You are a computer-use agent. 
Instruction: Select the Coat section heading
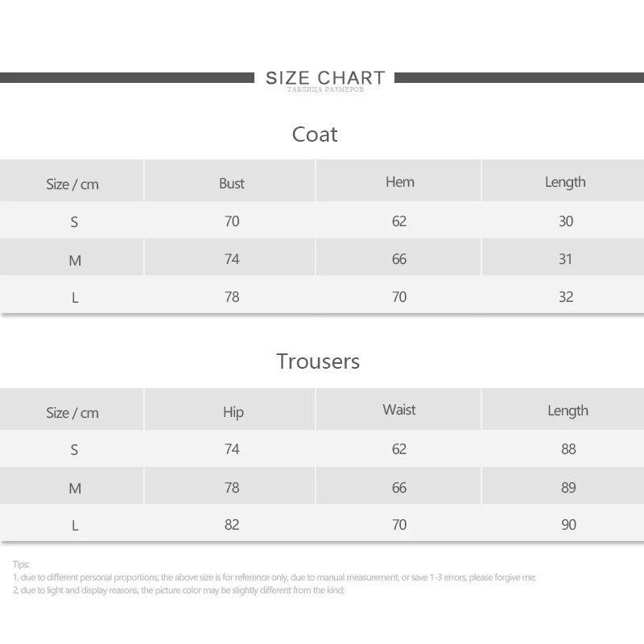(315, 134)
